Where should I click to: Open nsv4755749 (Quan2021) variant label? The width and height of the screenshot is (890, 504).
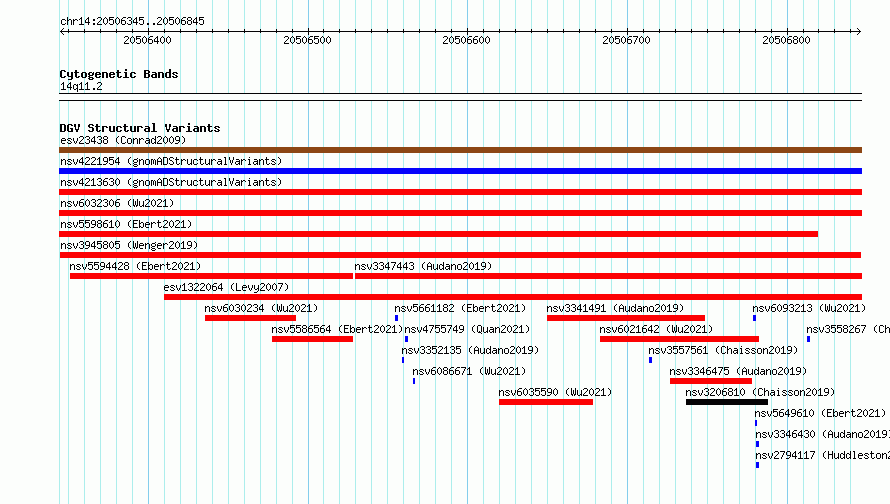[467, 329]
